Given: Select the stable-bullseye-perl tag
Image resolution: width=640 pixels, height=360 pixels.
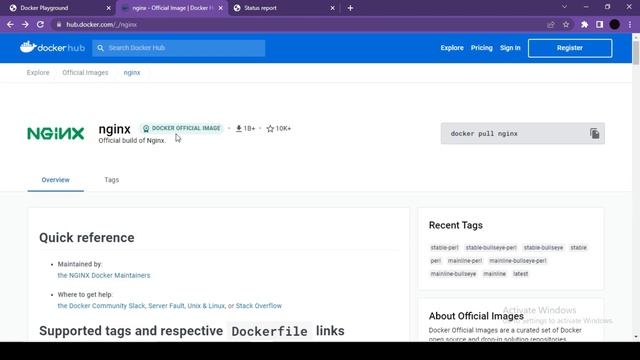Looking at the screenshot, I should tap(491, 248).
